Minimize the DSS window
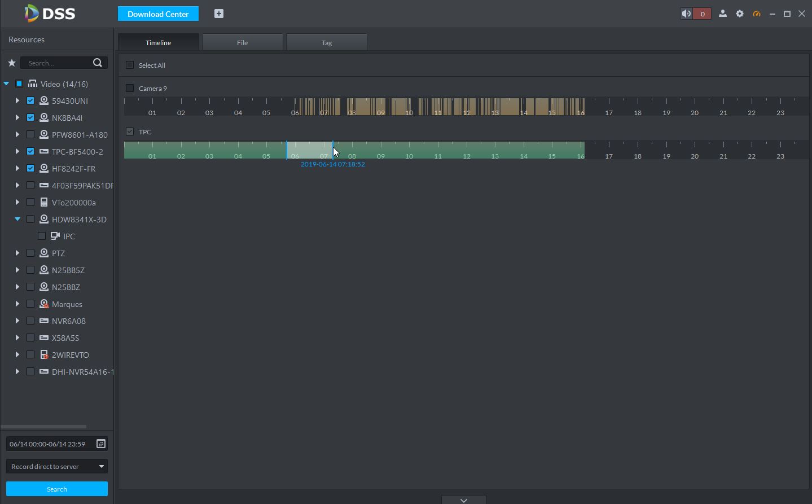 [773, 14]
